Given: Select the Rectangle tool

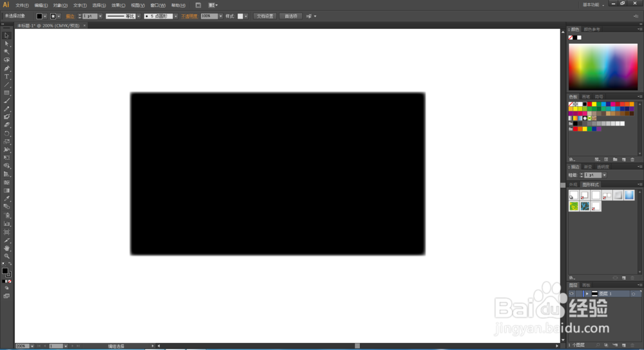Looking at the screenshot, I should (x=6, y=93).
